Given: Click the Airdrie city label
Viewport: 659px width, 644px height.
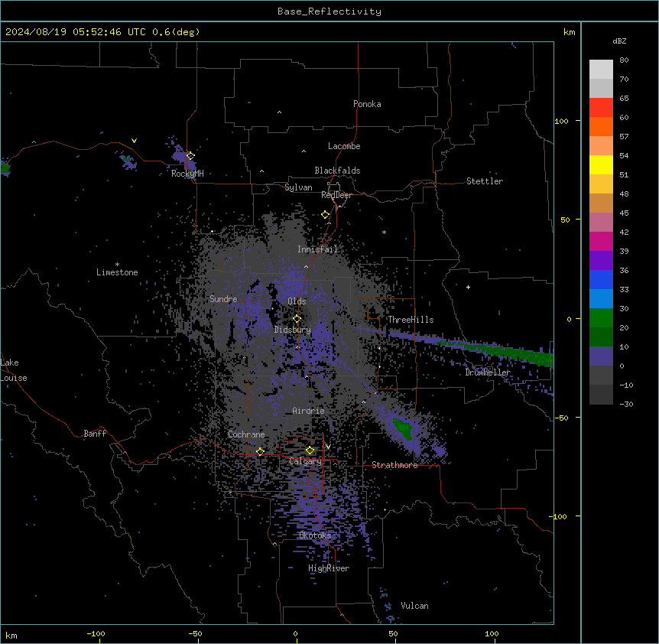Looking at the screenshot, I should pos(308,411).
